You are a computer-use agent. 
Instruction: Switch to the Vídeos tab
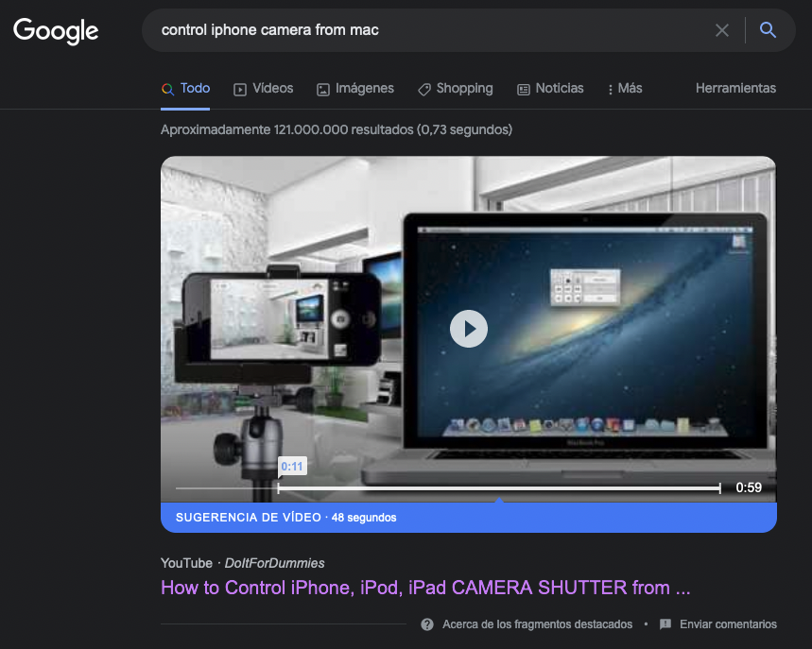[263, 89]
